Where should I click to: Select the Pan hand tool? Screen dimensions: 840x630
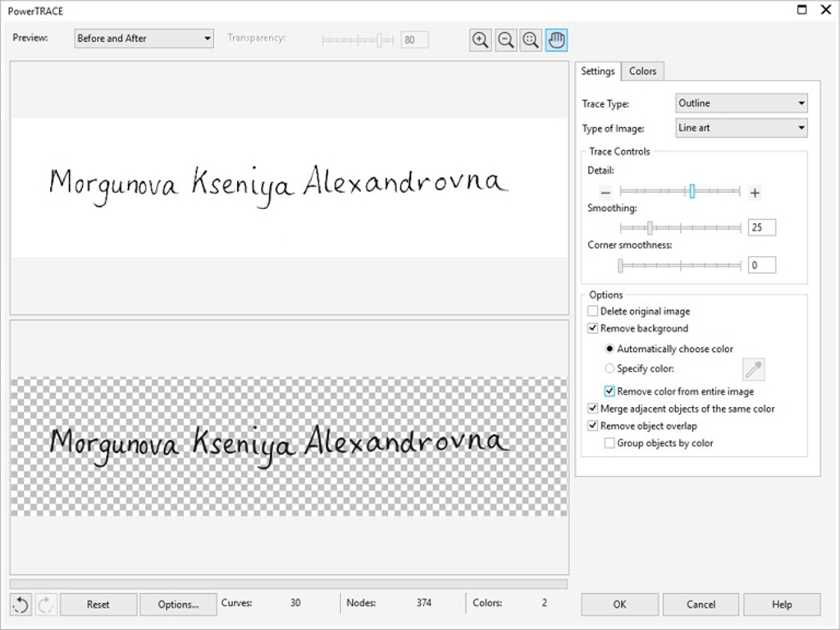556,39
